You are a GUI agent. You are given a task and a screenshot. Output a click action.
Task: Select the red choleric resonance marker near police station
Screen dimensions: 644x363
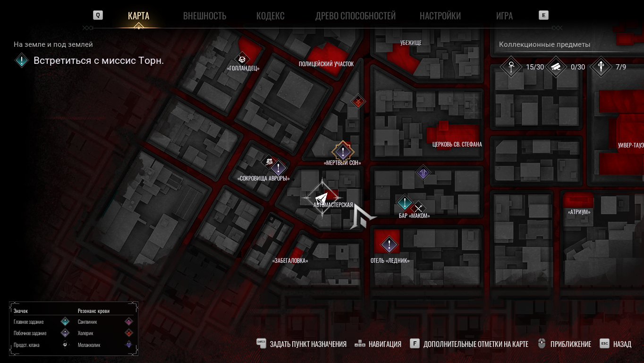(x=358, y=101)
